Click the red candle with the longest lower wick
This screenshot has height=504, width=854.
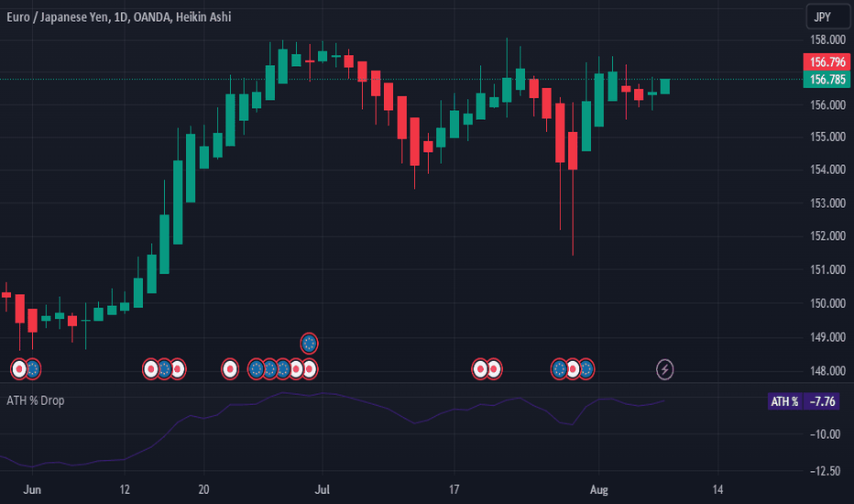pos(573,151)
